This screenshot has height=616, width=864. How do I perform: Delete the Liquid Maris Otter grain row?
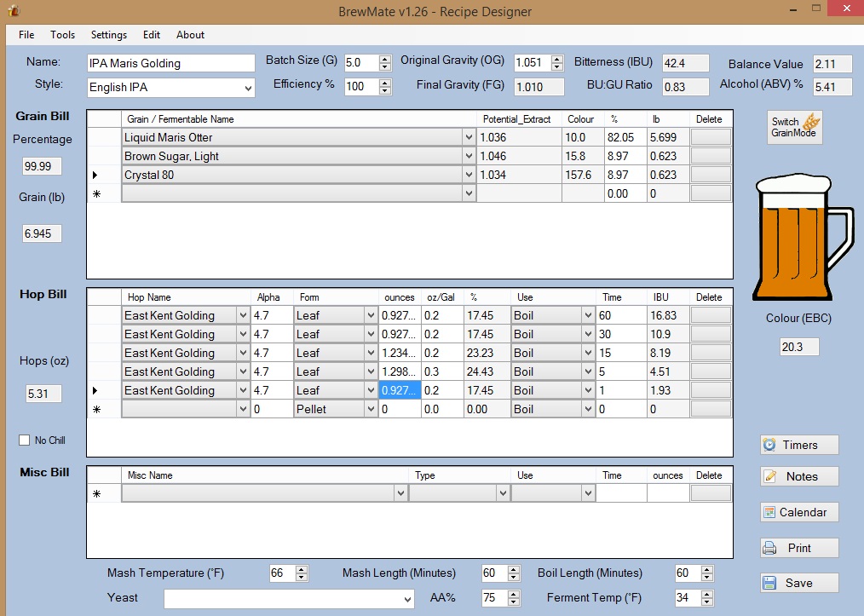pyautogui.click(x=711, y=137)
